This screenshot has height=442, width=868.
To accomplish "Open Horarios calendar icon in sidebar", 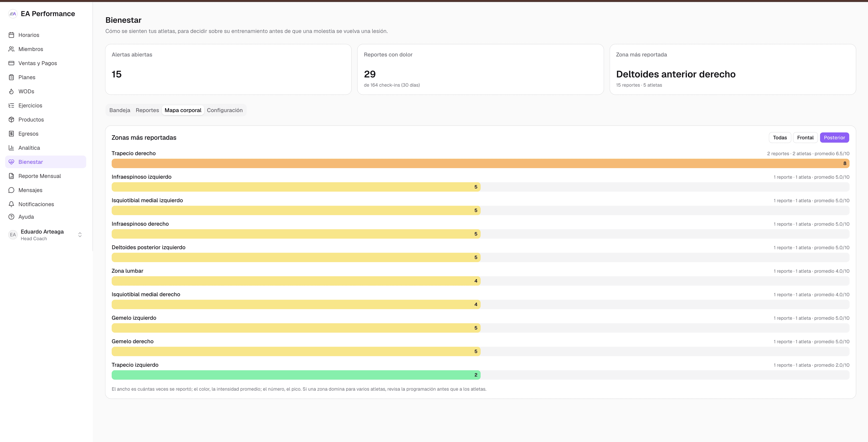I will (x=12, y=35).
